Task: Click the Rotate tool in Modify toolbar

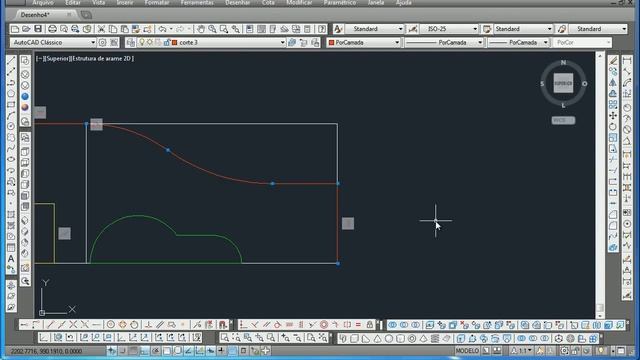Action: (x=613, y=127)
